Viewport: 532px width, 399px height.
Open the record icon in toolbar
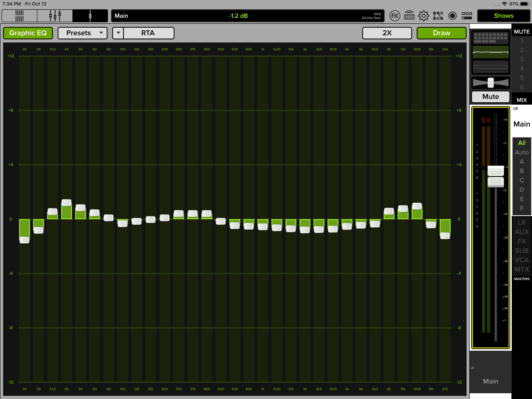(452, 16)
